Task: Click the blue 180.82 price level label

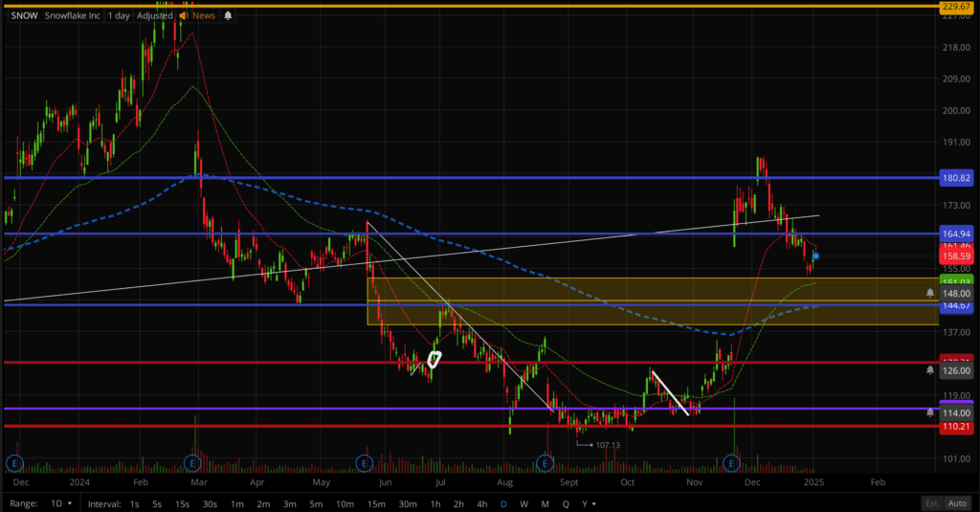Action: pos(956,178)
